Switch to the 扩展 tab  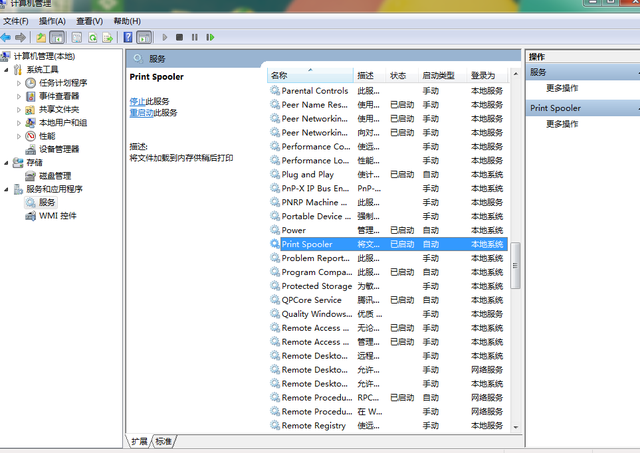[139, 441]
